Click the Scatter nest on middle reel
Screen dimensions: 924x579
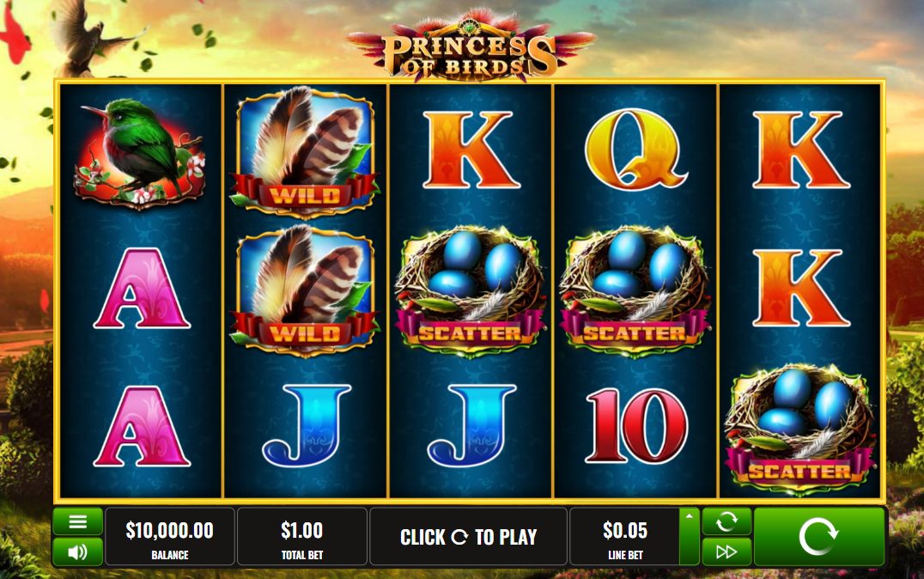(x=470, y=292)
